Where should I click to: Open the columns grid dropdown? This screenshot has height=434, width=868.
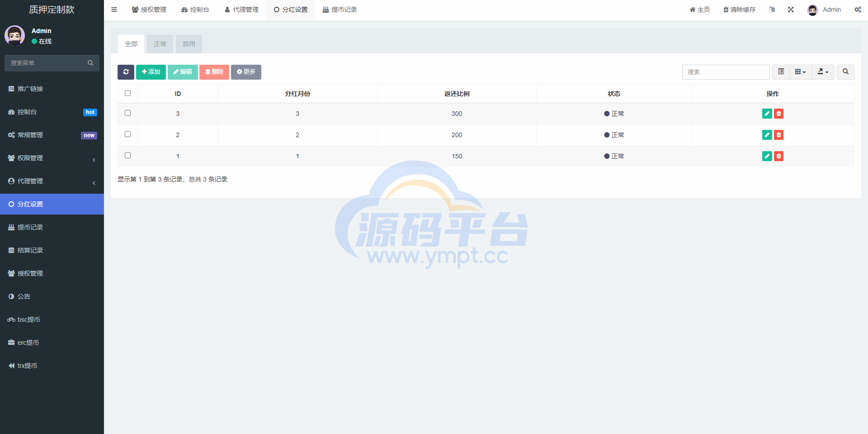click(x=800, y=72)
